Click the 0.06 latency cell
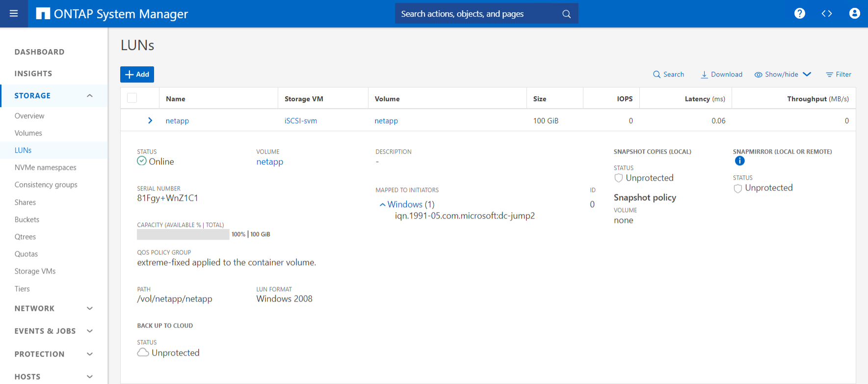The width and height of the screenshot is (868, 384). pos(718,121)
